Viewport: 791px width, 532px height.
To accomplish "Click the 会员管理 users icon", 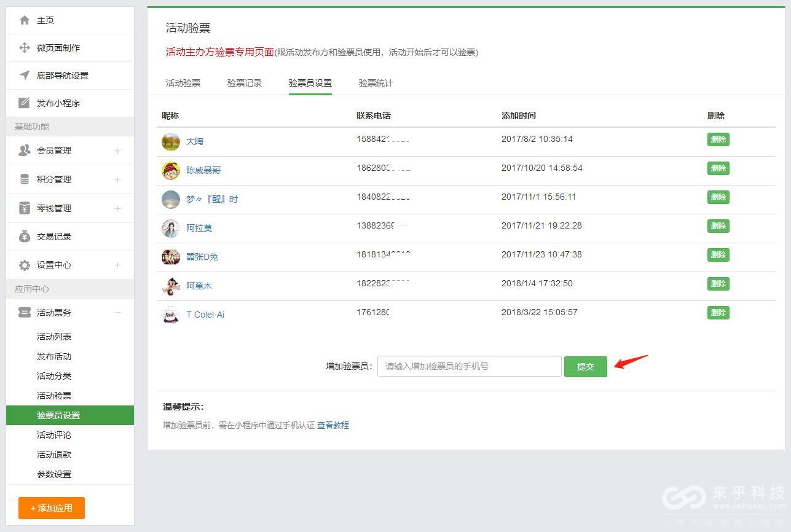I will (x=25, y=151).
